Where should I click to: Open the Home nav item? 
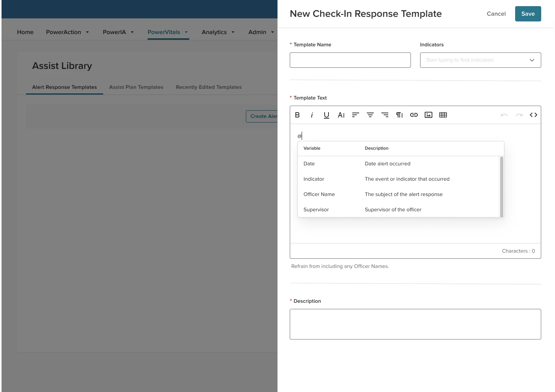25,32
